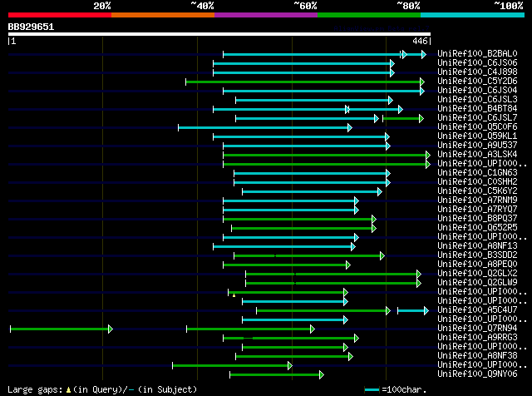
Task: Select the UniRef100_B3SDD2 label
Action: [x=477, y=255]
